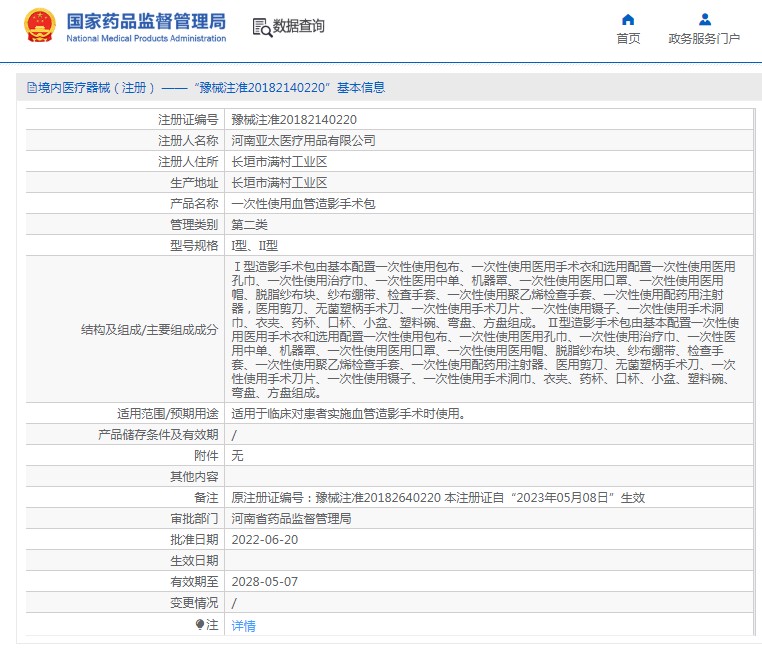
Task: Click 有效期至 row label
Action: pos(194,582)
